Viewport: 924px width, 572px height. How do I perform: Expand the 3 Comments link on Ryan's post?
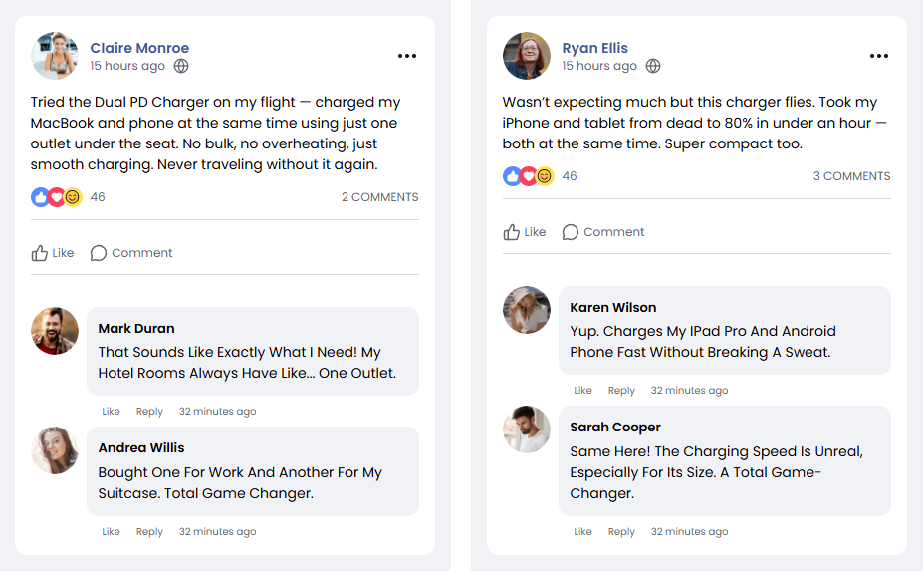click(851, 176)
